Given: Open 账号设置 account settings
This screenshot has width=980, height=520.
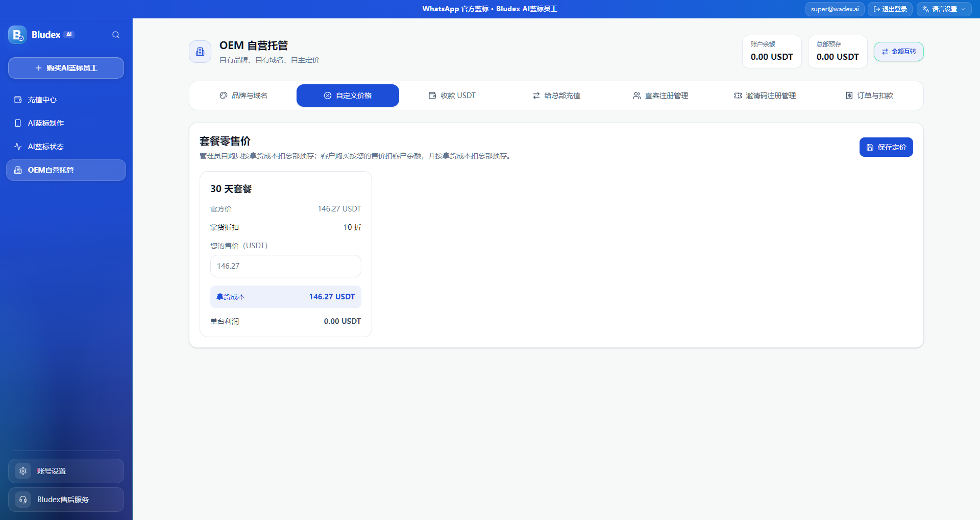Looking at the screenshot, I should (66, 471).
